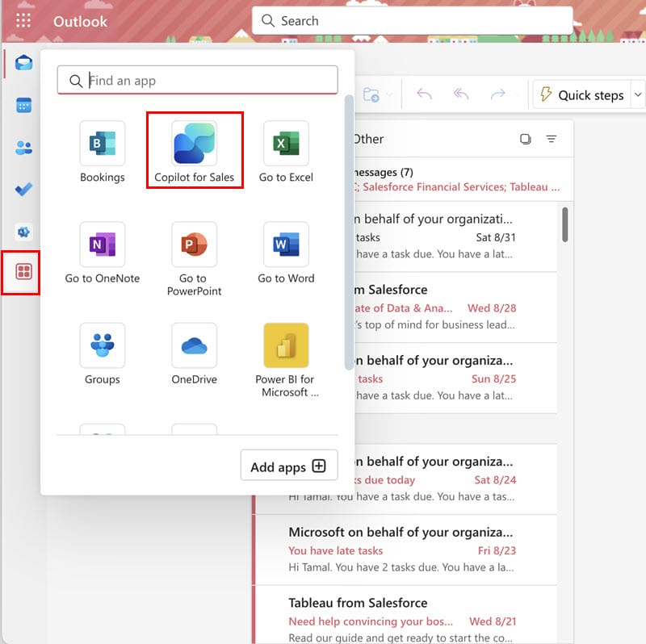
Task: Click the Select messages icon
Action: (x=526, y=139)
